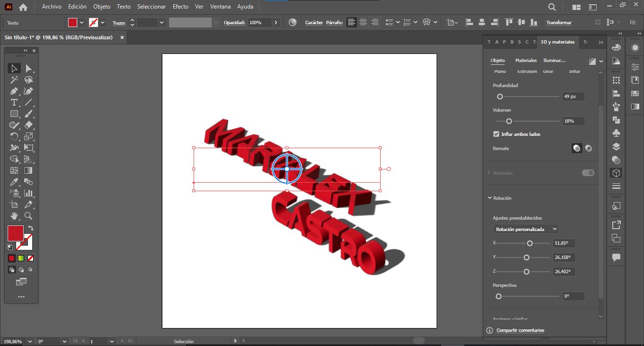Choose the Mesh tool

(x=14, y=170)
